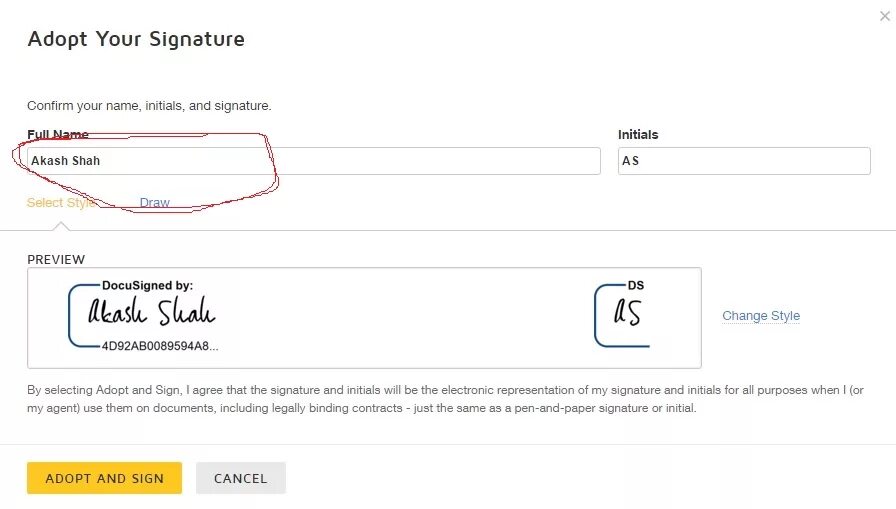The width and height of the screenshot is (896, 509).
Task: Select the Akash Shah handwritten signature preview
Action: (151, 314)
